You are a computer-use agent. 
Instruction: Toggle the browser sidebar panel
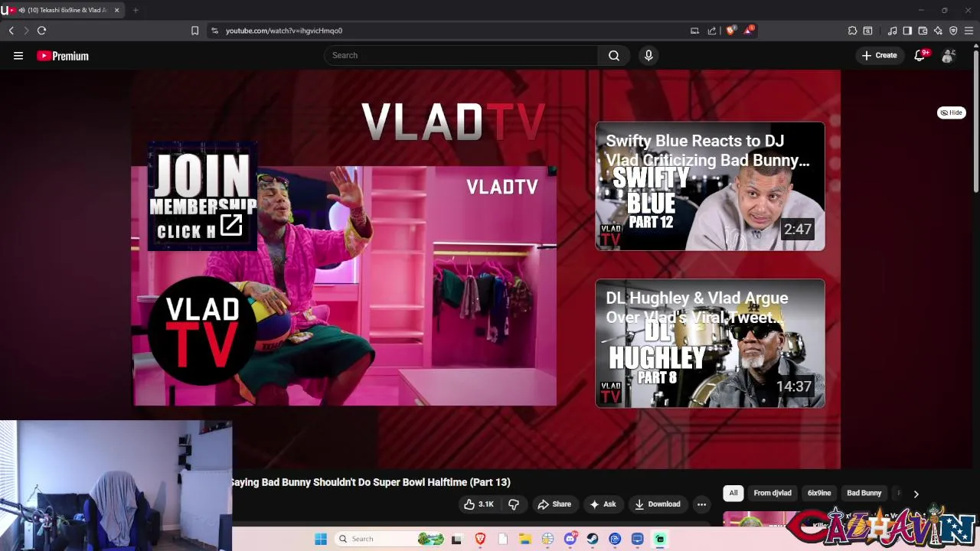(907, 31)
